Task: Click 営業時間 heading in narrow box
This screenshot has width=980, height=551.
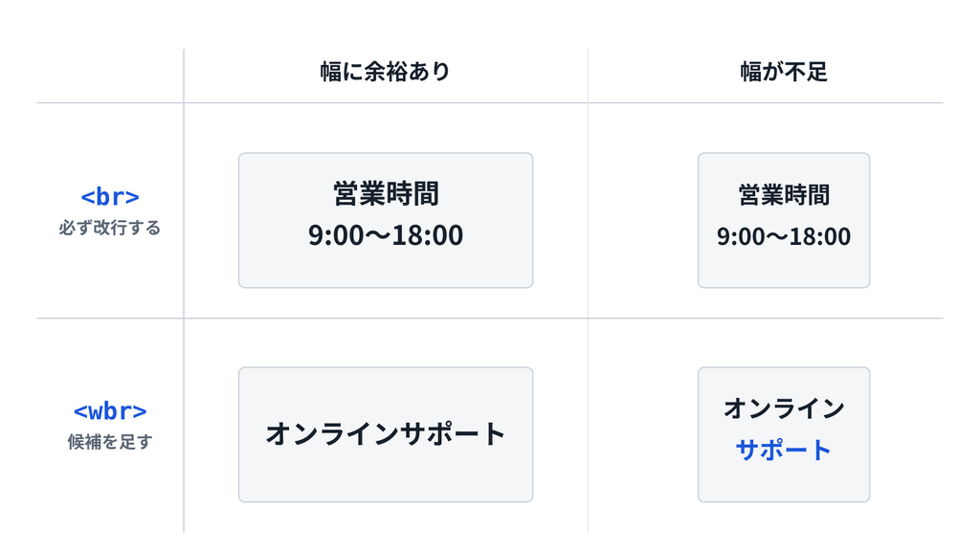Action: (784, 195)
